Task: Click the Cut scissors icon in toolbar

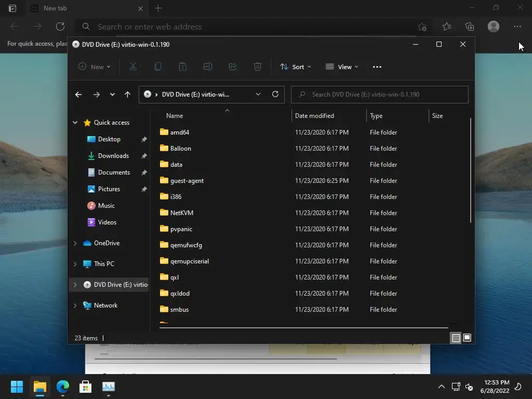Action: tap(132, 67)
